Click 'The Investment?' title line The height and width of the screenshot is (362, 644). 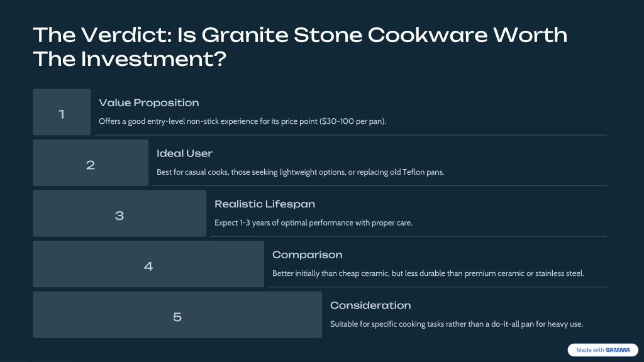130,59
